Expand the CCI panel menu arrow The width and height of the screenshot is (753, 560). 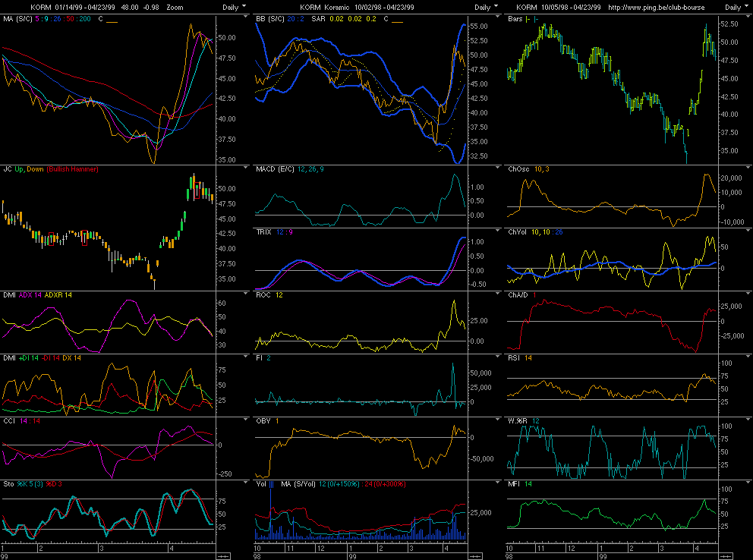246,420
